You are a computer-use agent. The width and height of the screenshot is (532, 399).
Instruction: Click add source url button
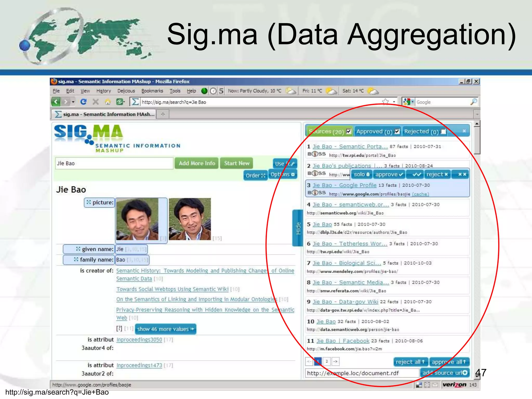click(x=445, y=373)
